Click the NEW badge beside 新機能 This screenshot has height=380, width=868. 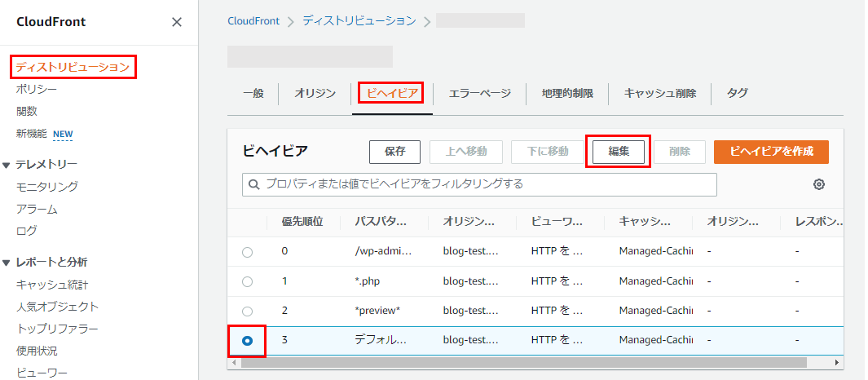tap(63, 134)
